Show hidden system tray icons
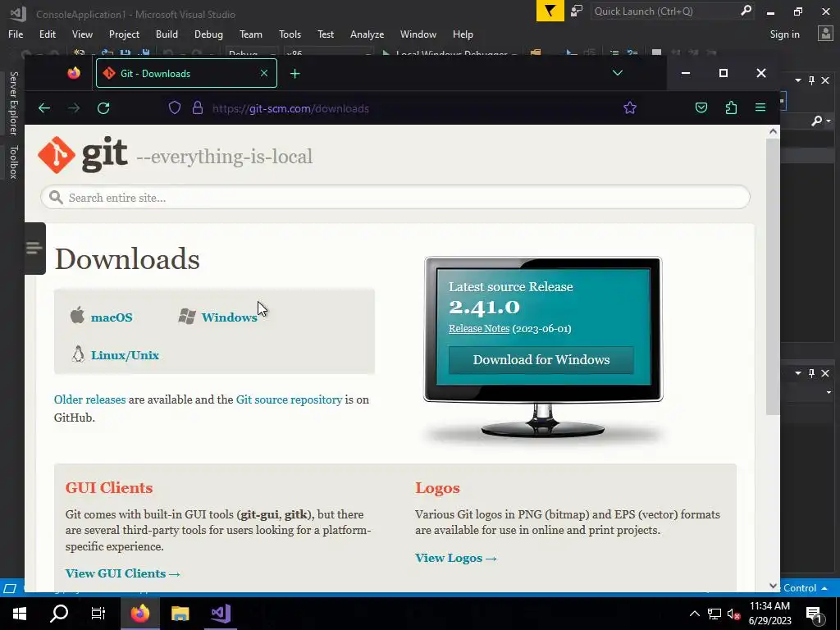This screenshot has height=630, width=840. pos(694,614)
